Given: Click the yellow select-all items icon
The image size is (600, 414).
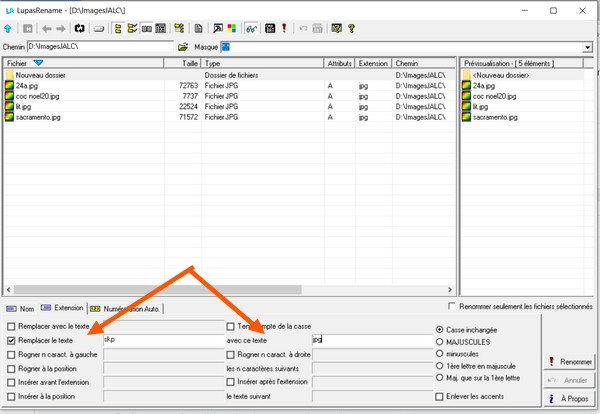Looking at the screenshot, I should pos(118,28).
